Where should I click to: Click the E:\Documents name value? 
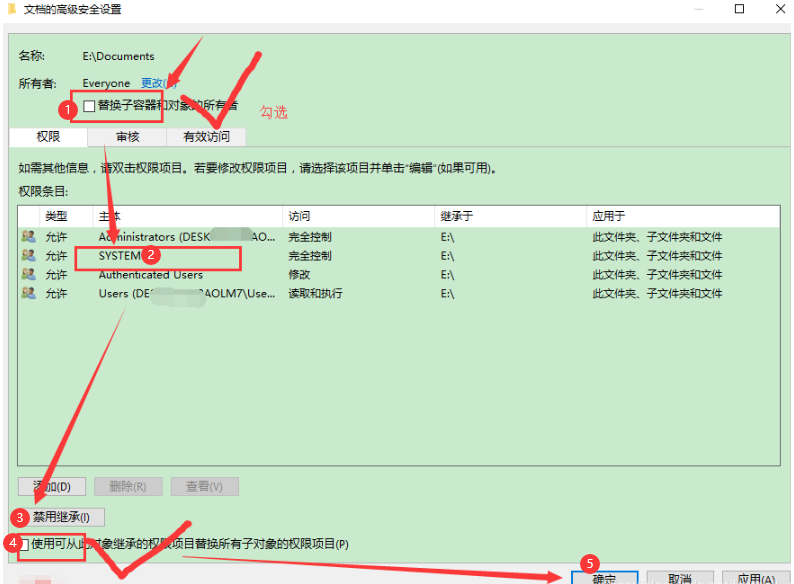pos(118,56)
